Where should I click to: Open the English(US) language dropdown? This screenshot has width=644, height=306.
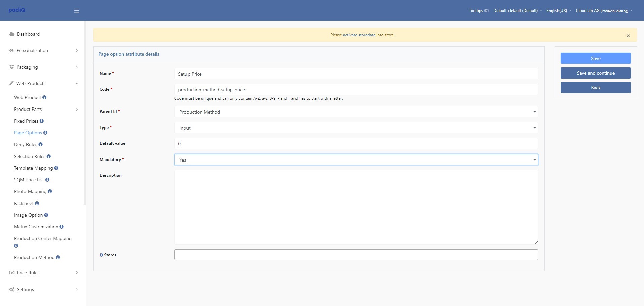(x=558, y=11)
